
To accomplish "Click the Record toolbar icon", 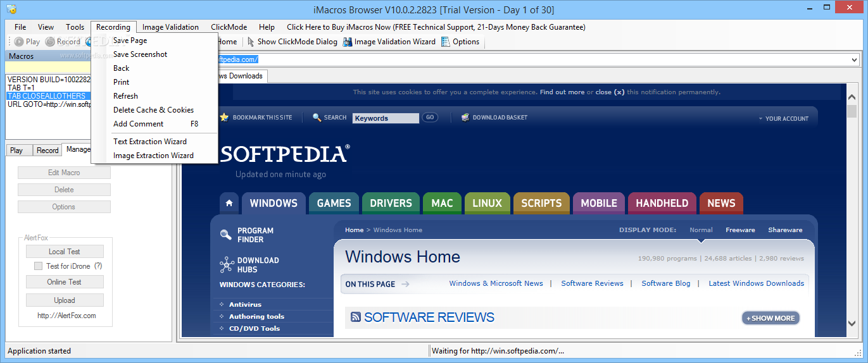I will point(50,42).
